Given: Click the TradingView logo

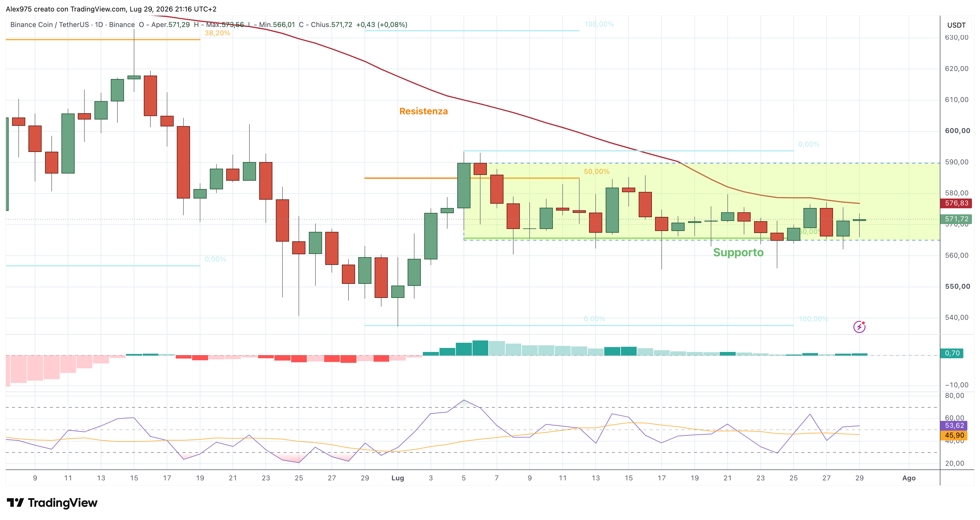Looking at the screenshot, I should (x=52, y=502).
